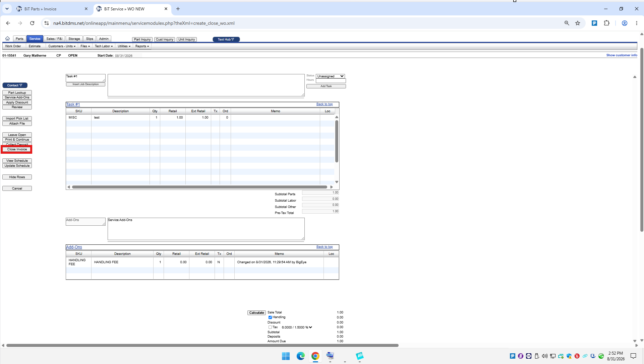This screenshot has width=644, height=364.
Task: Open a new browser tab
Action: click(178, 9)
